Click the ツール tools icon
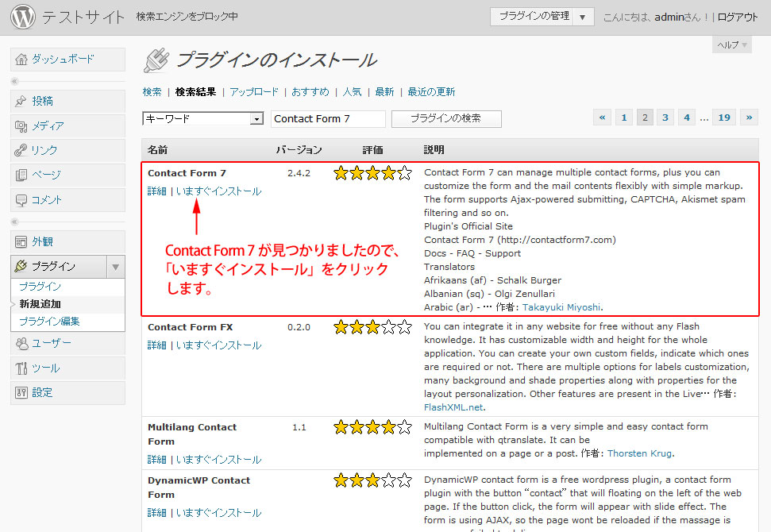Viewport: 771px width, 532px height. 21,368
